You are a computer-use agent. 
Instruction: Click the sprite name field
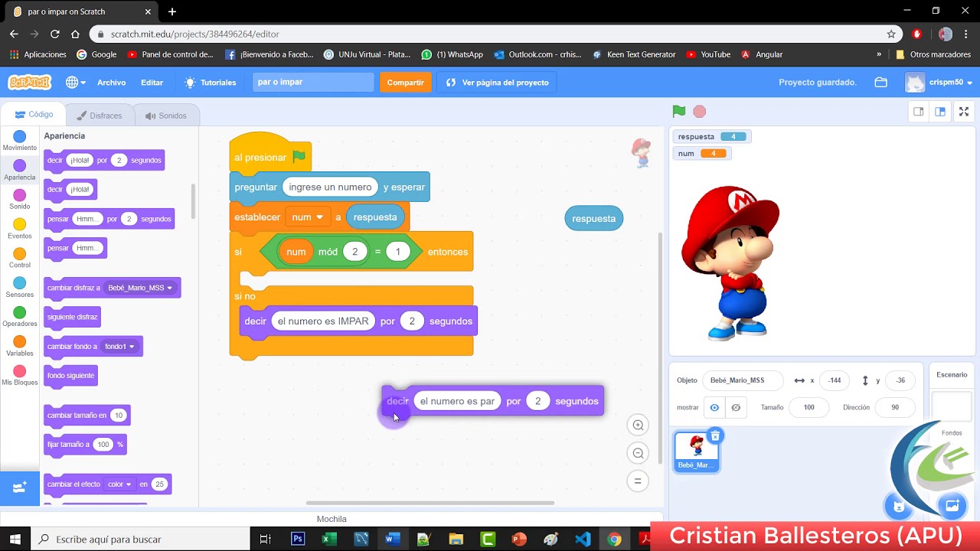pos(743,380)
